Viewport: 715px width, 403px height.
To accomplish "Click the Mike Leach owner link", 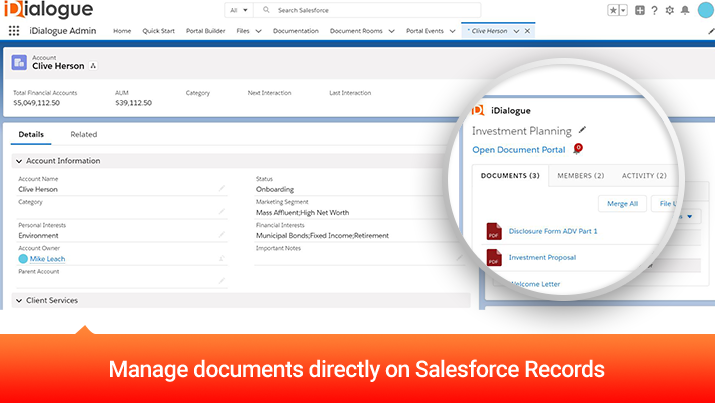I will click(47, 259).
